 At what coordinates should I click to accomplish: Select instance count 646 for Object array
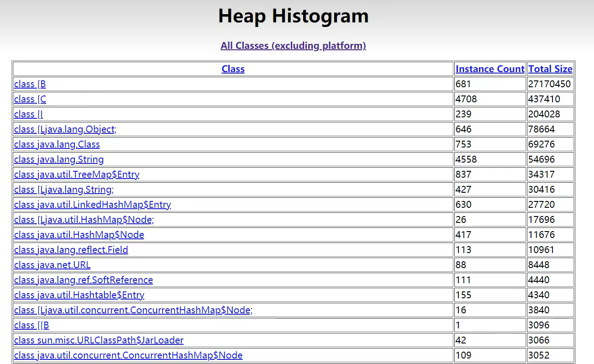pos(463,129)
